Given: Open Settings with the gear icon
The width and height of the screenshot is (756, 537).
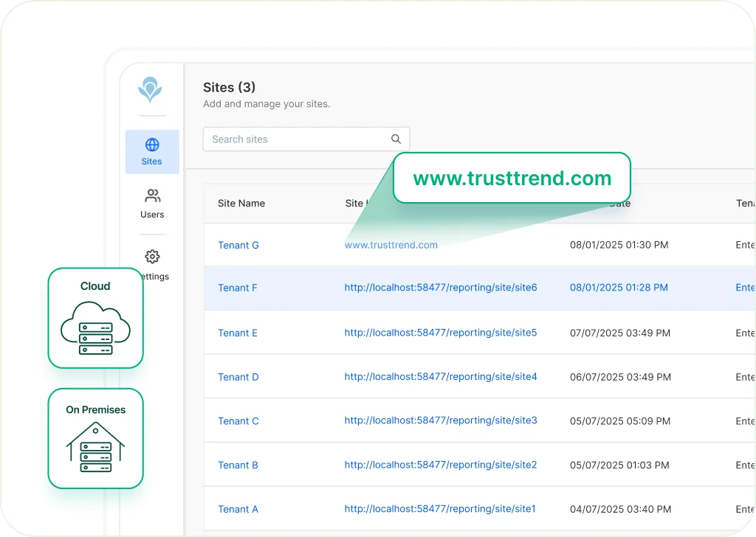Looking at the screenshot, I should (x=152, y=257).
